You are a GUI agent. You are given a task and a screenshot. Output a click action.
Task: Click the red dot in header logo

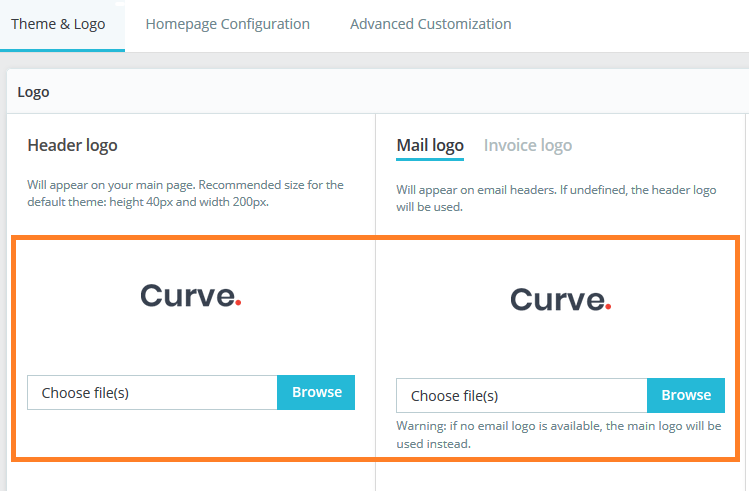click(238, 303)
